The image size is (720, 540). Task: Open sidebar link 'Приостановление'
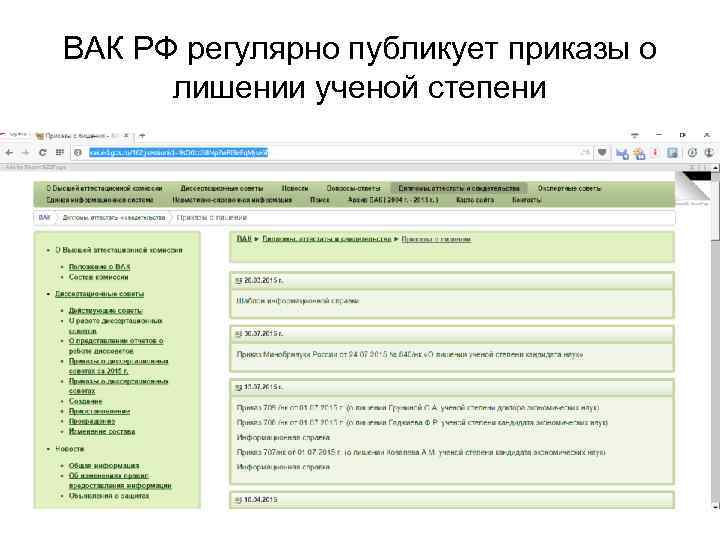[100, 411]
